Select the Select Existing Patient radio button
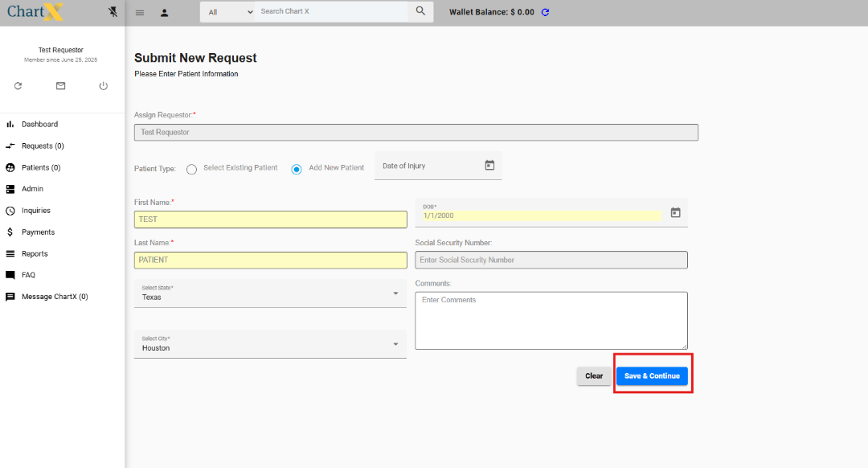Screen dimensions: 868x468 click(191, 169)
